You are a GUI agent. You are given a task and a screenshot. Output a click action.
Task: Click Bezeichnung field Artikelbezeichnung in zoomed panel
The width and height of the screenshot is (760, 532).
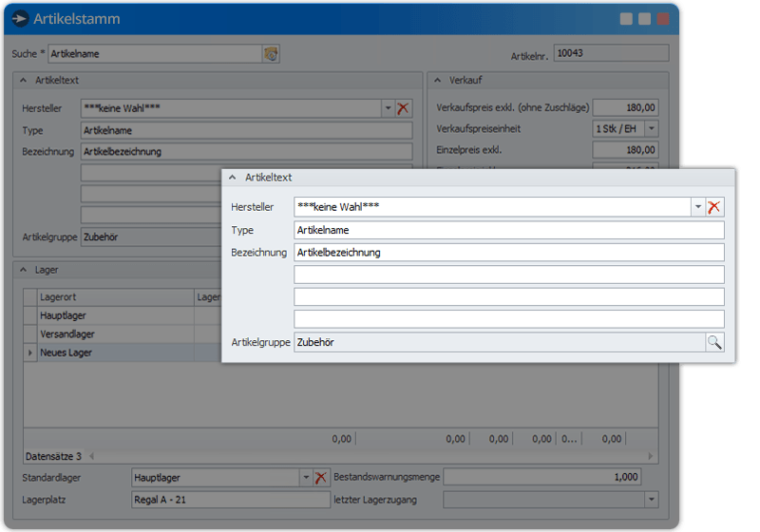[509, 253]
